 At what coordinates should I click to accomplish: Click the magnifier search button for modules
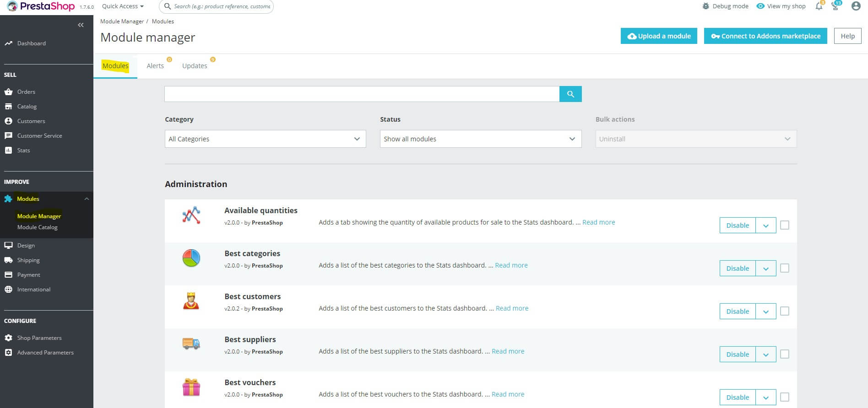(x=570, y=94)
